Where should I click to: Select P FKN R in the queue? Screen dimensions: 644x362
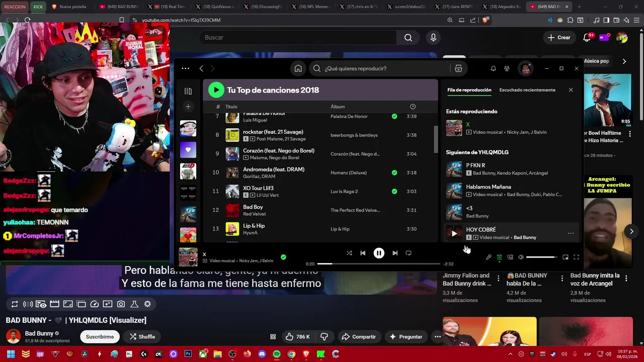click(x=510, y=169)
